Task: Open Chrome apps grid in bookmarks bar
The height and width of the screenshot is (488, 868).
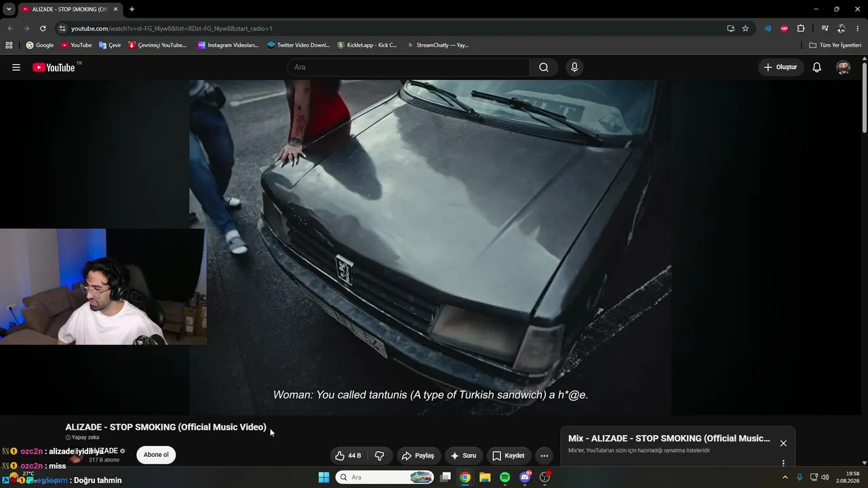Action: tap(9, 45)
